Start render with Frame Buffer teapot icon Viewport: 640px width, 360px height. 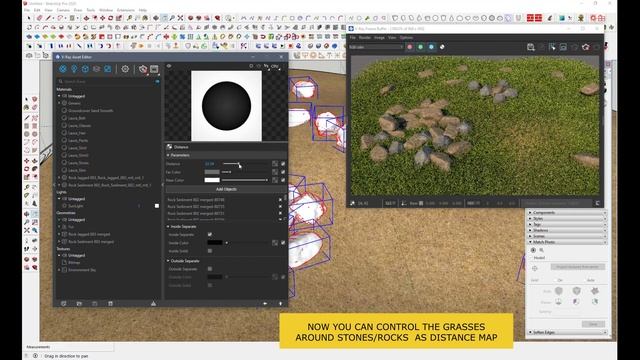(x=586, y=47)
